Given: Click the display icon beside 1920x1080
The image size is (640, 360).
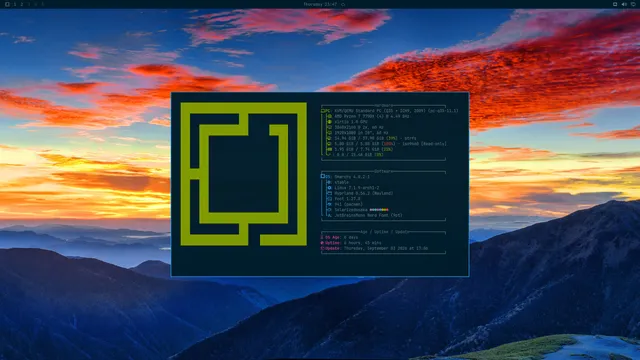Looking at the screenshot, I should (x=330, y=133).
